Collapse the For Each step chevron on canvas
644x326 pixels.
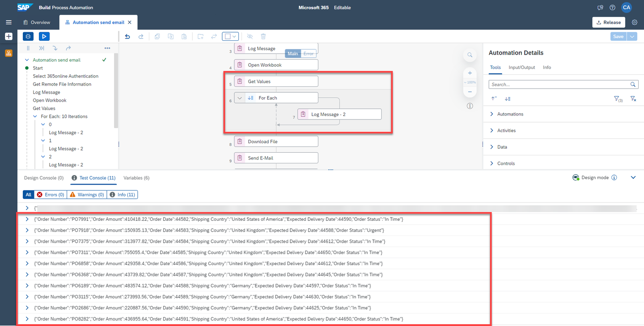(240, 98)
